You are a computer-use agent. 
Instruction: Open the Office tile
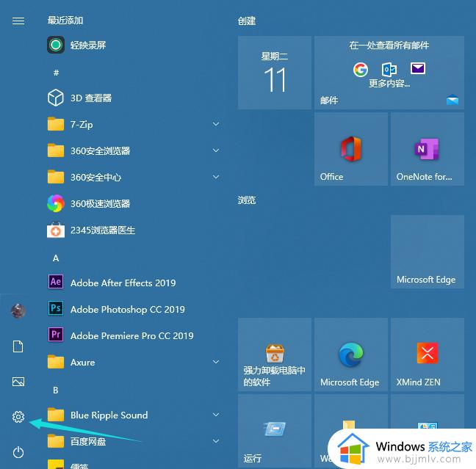[x=351, y=149]
